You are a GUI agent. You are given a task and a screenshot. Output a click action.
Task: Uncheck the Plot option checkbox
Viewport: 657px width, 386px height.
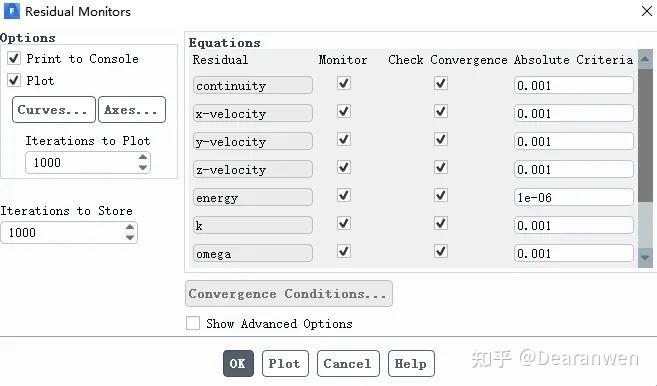tap(14, 80)
